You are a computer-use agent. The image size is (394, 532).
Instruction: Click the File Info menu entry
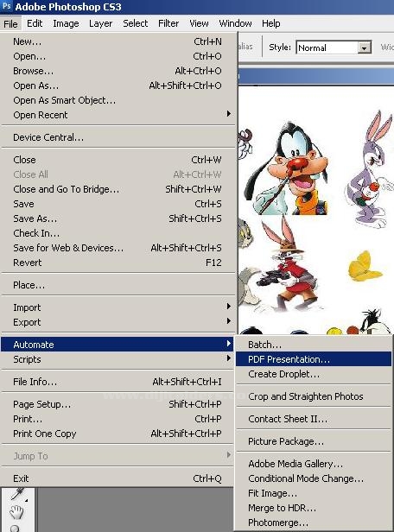[118, 382]
